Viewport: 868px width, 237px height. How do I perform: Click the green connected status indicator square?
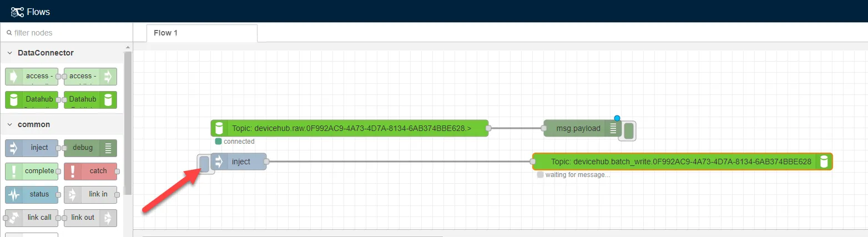218,142
